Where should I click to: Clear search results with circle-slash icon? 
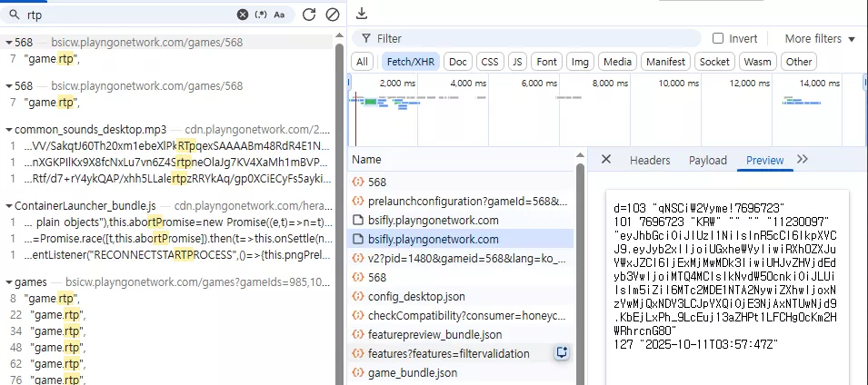tap(332, 15)
